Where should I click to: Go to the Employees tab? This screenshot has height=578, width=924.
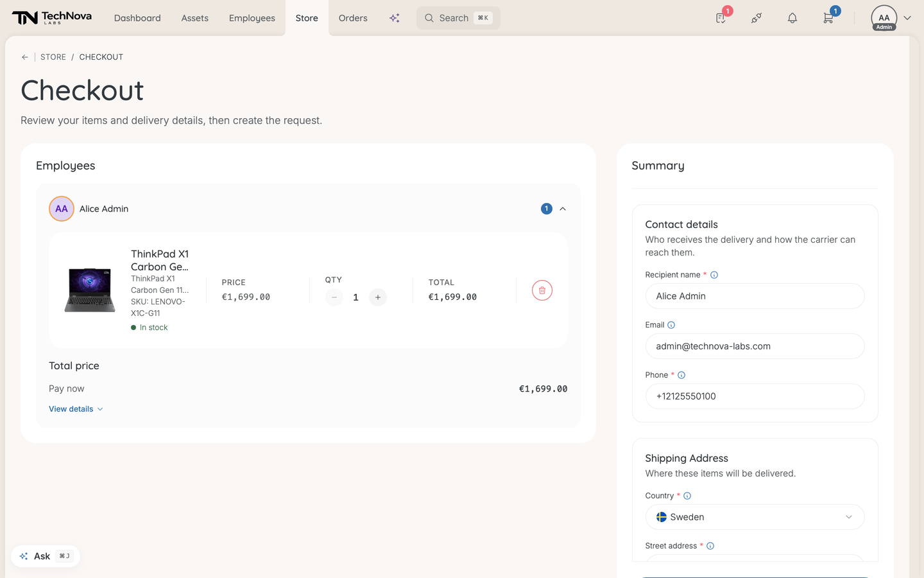click(252, 18)
